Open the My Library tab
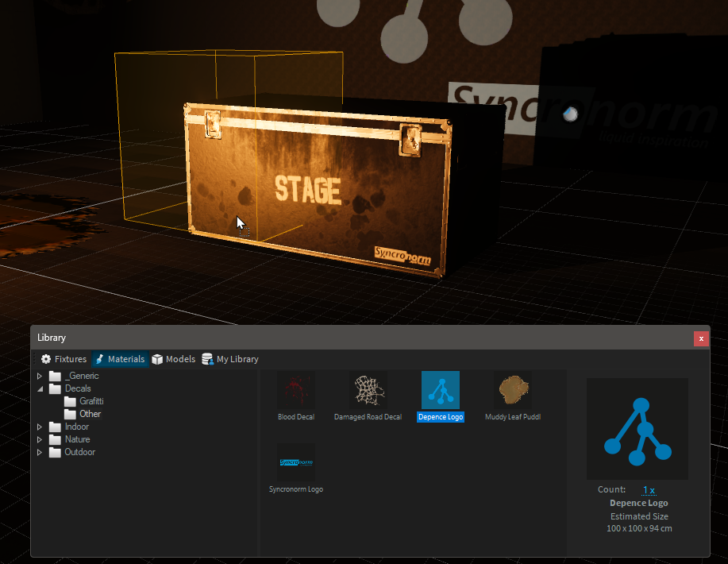 click(230, 359)
